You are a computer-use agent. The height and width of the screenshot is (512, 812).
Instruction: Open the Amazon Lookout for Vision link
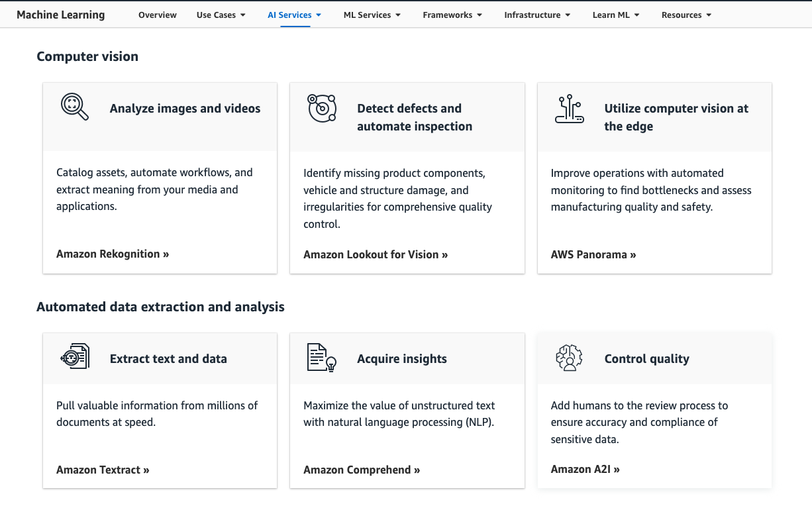tap(376, 254)
